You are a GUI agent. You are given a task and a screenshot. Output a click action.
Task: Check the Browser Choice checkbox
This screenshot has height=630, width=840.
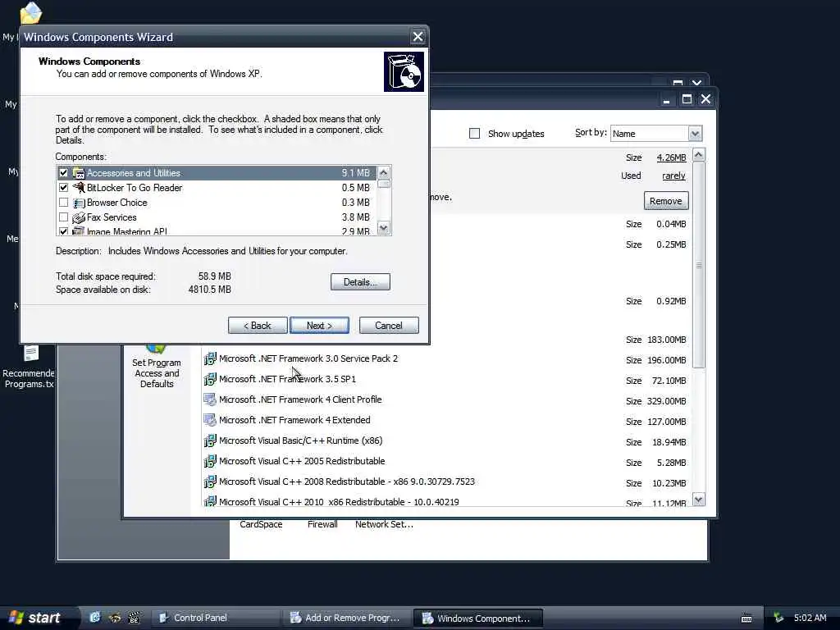point(64,203)
